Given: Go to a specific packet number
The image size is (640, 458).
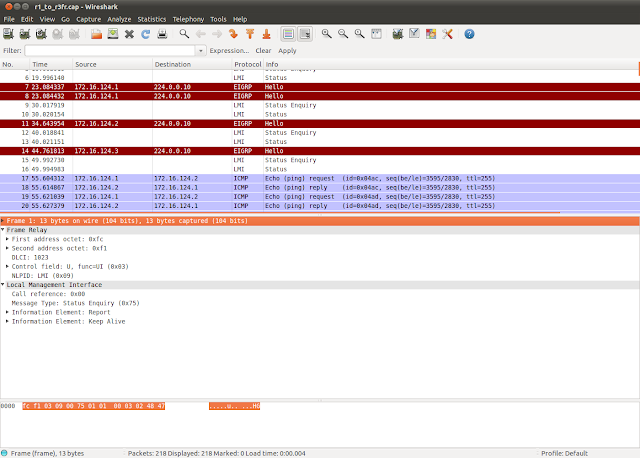Looking at the screenshot, I should click(x=233, y=34).
